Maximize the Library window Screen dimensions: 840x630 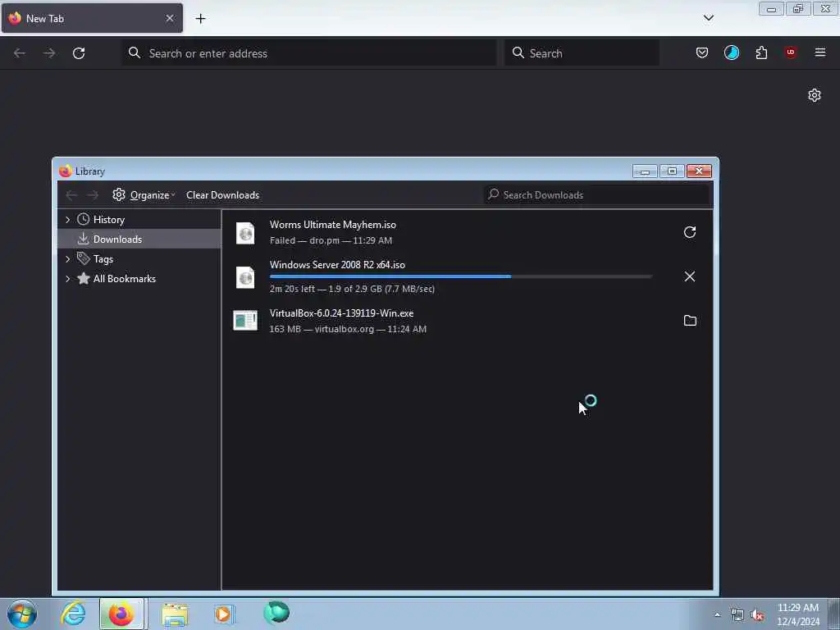(672, 171)
